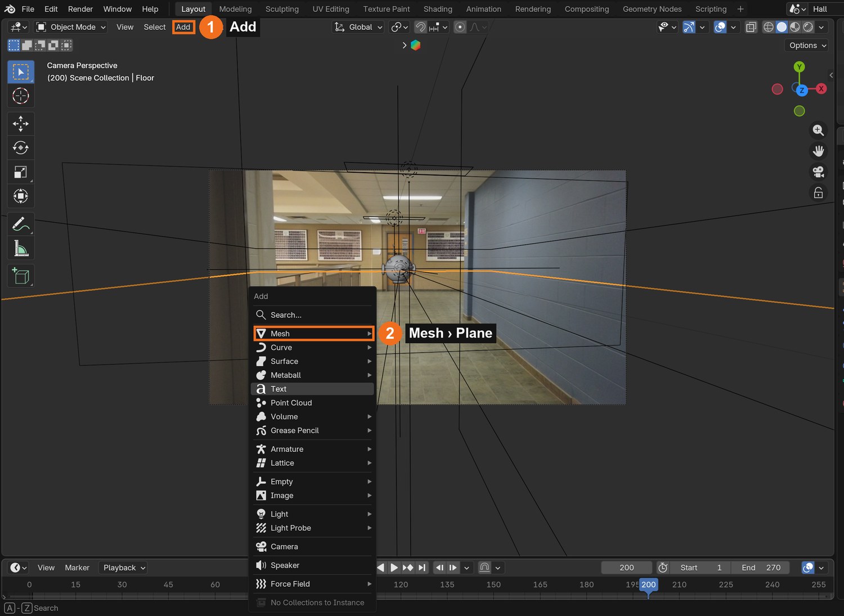This screenshot has width=844, height=616.
Task: Expand the Curve submenu
Action: point(313,348)
